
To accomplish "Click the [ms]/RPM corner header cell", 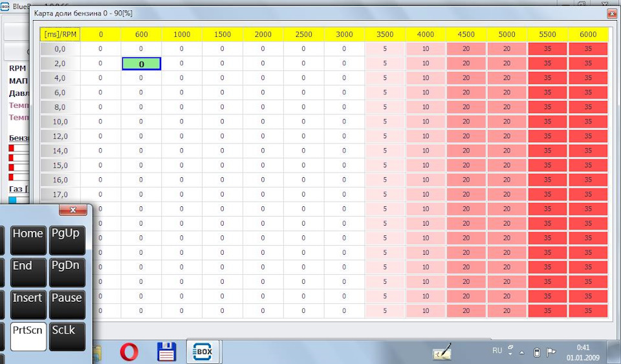I will tap(60, 34).
